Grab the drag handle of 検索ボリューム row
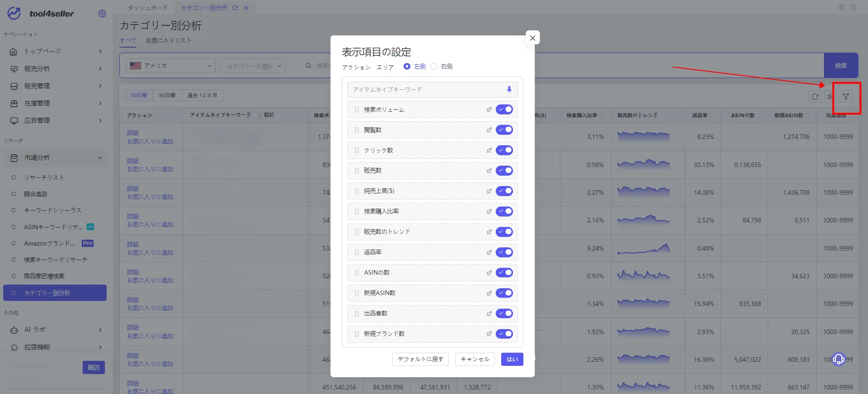868x394 pixels. (356, 109)
